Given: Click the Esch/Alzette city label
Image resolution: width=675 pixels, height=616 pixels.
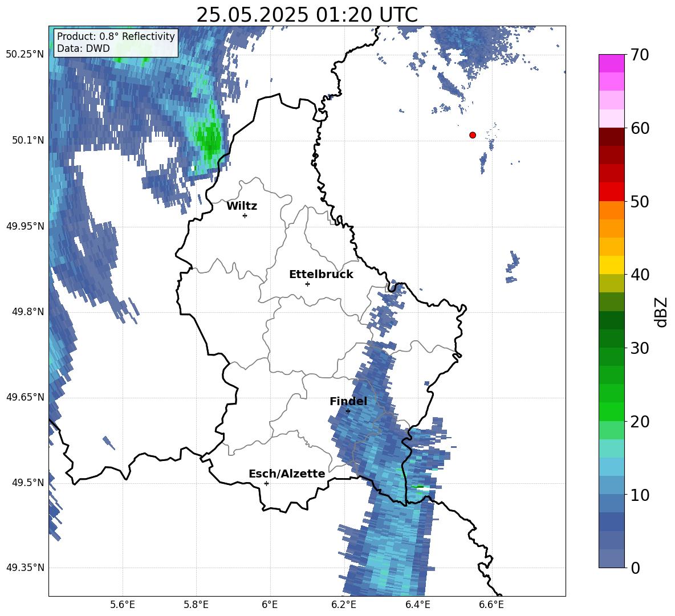Looking at the screenshot, I should click(287, 474).
